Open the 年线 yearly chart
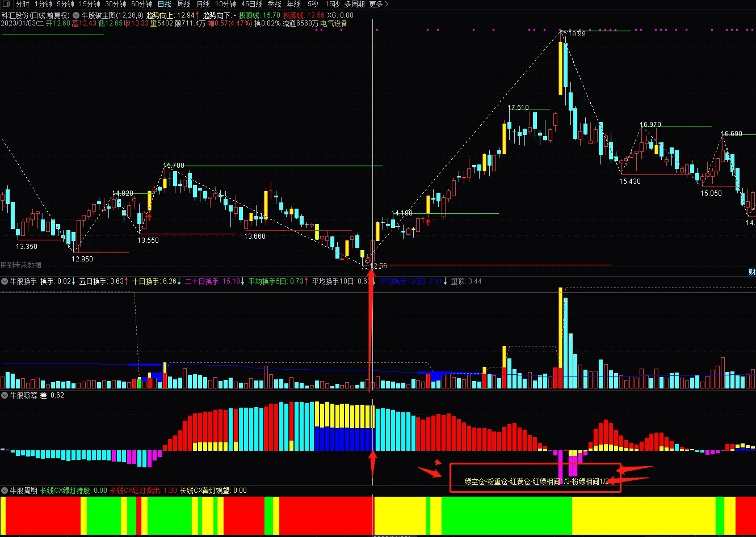Screen dimensions: 756x537 [294, 4]
